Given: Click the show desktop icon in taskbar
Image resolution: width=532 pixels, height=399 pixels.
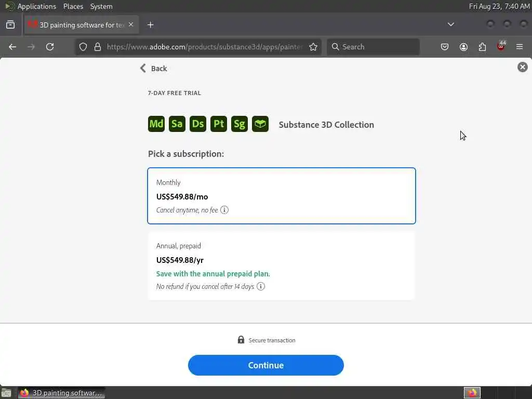Looking at the screenshot, I should 6,393.
